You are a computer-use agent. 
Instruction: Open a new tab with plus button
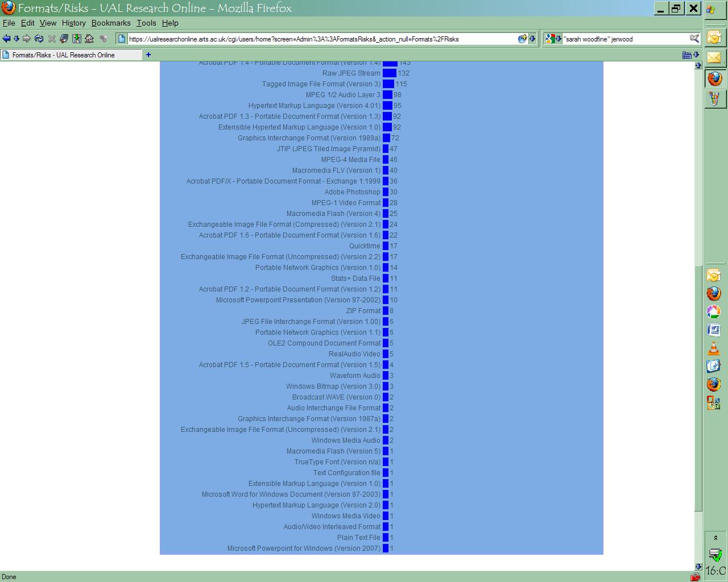point(148,55)
